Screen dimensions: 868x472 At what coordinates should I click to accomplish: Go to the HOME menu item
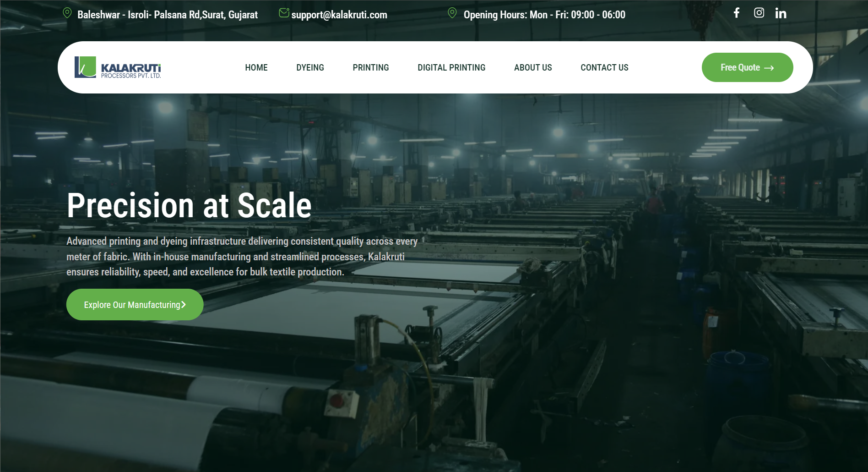(256, 68)
